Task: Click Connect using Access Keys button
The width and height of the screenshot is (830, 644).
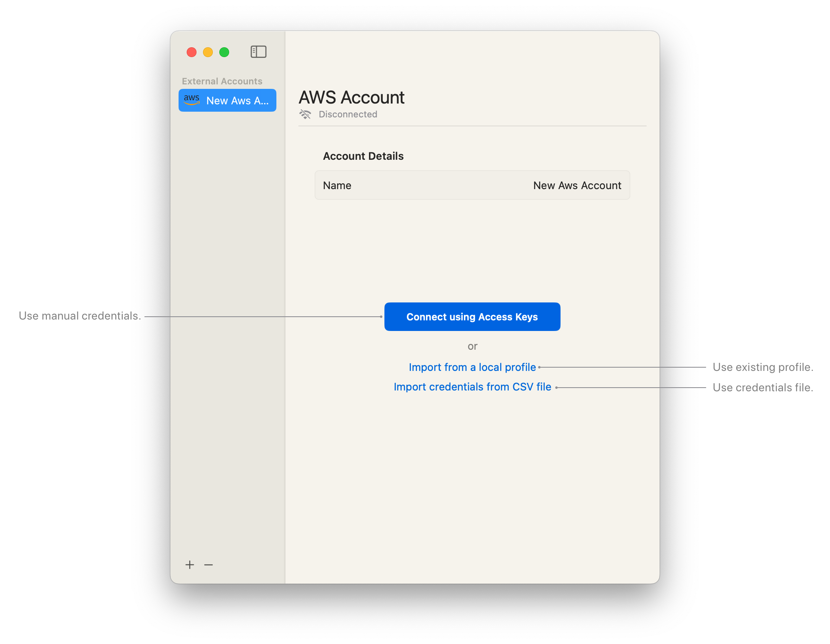Action: 472,317
